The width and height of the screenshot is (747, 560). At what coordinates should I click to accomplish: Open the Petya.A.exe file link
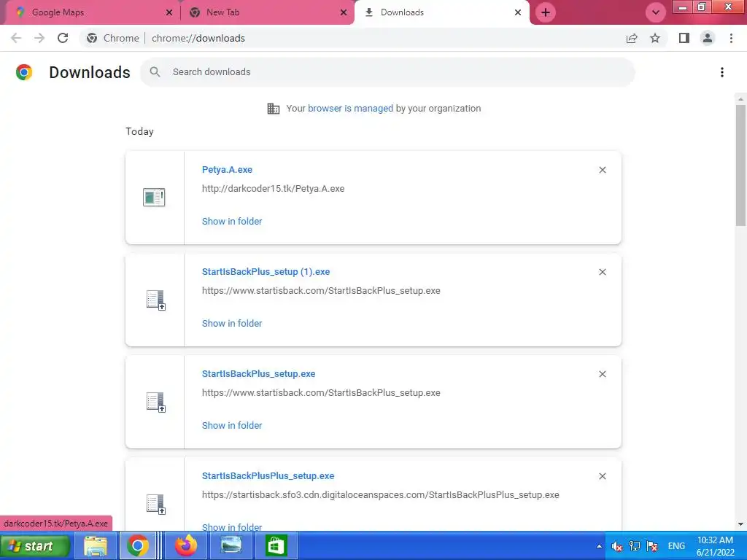[228, 170]
